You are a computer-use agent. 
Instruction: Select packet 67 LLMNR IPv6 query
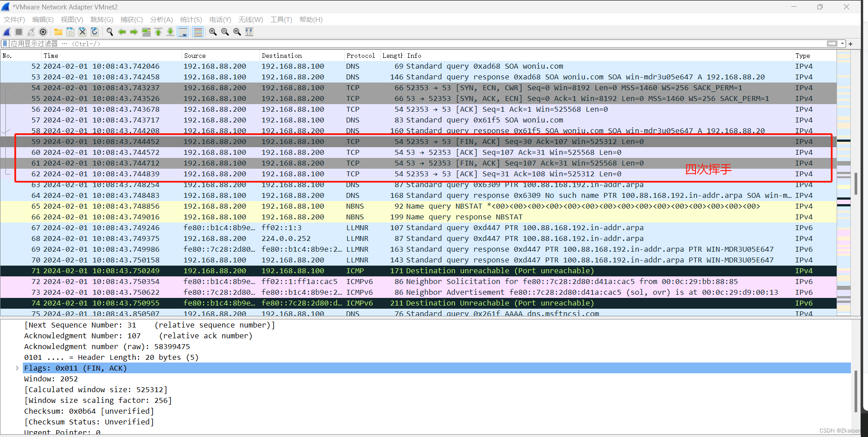(418, 228)
